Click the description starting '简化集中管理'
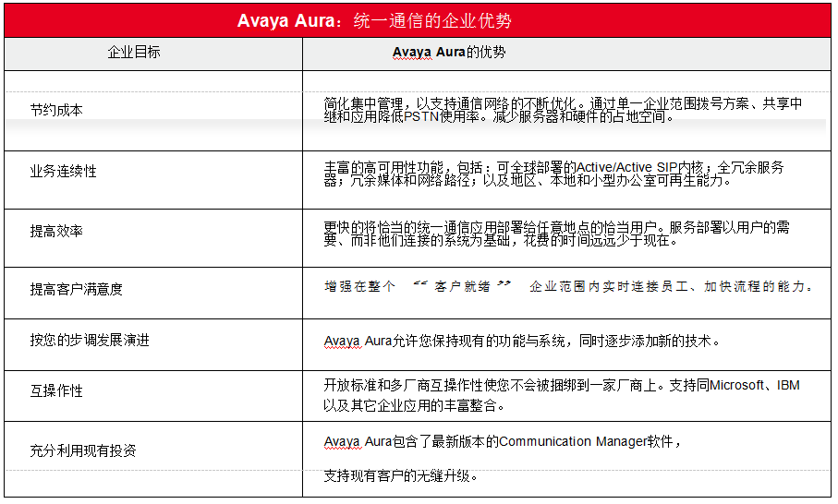Viewport: 838px width, 504px height. [x=563, y=110]
